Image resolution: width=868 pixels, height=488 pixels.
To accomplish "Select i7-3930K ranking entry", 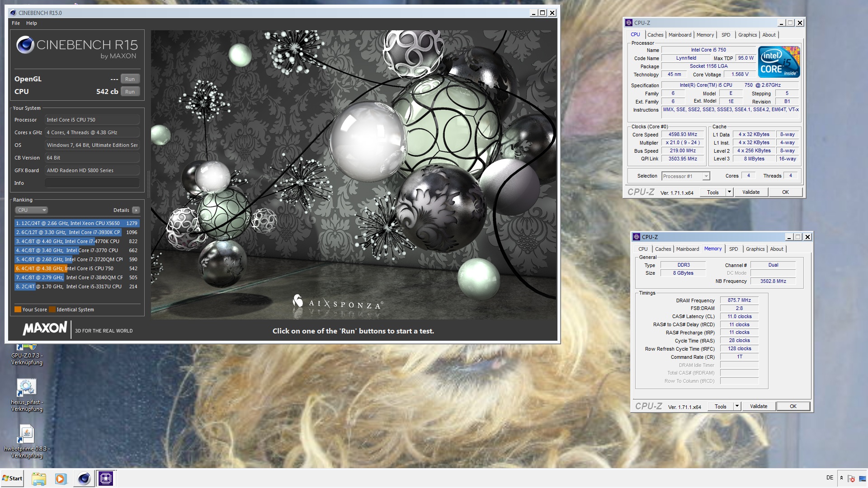I will (77, 232).
